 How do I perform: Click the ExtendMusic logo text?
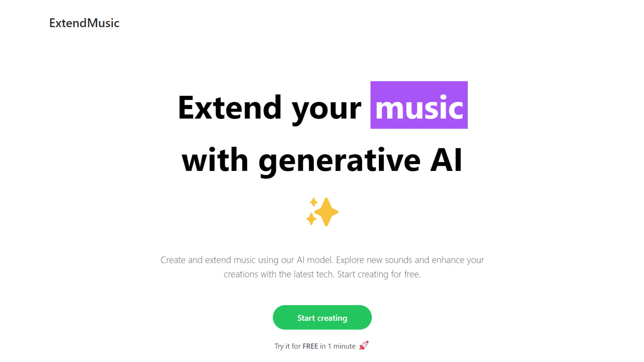click(85, 22)
